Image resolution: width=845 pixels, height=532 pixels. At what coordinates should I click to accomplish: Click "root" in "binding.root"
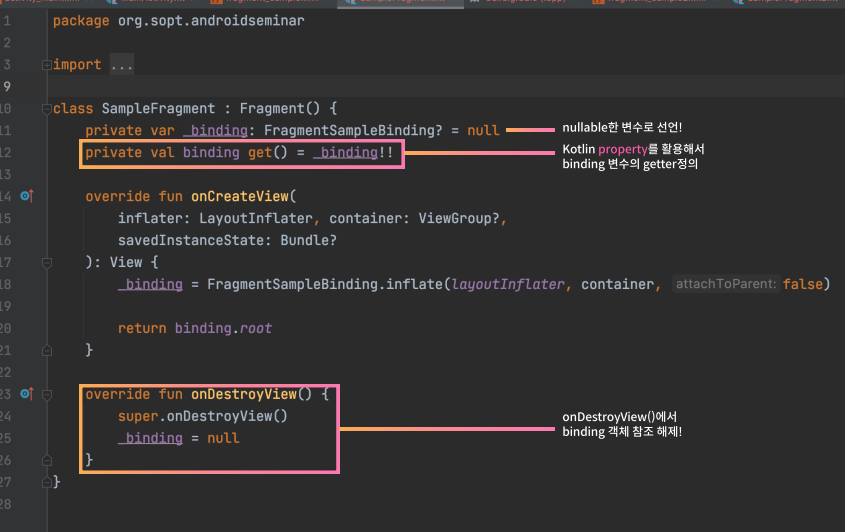click(256, 328)
